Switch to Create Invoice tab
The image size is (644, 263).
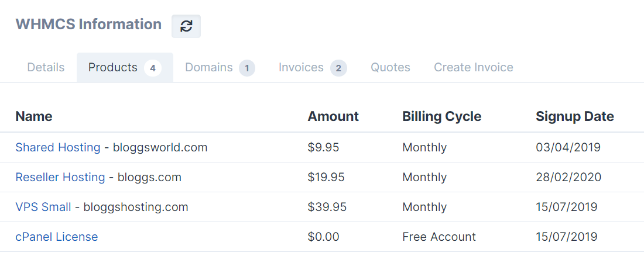click(474, 67)
